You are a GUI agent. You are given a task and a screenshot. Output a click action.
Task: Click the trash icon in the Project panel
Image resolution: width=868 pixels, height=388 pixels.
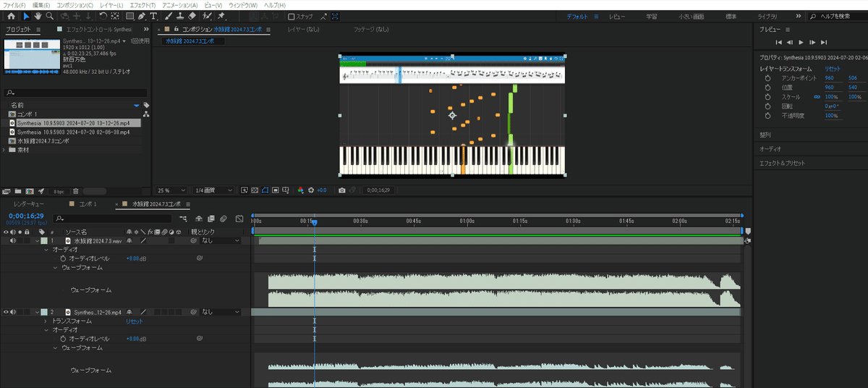coord(76,190)
